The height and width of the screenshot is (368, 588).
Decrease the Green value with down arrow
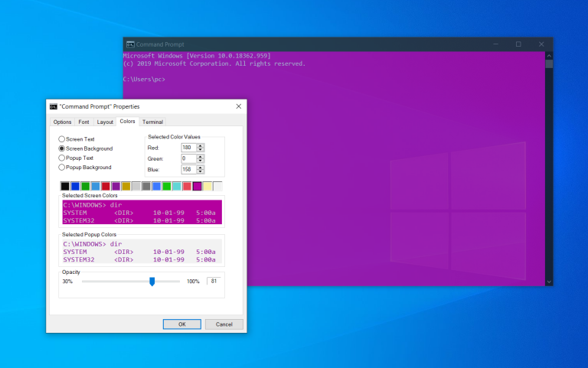[201, 161]
